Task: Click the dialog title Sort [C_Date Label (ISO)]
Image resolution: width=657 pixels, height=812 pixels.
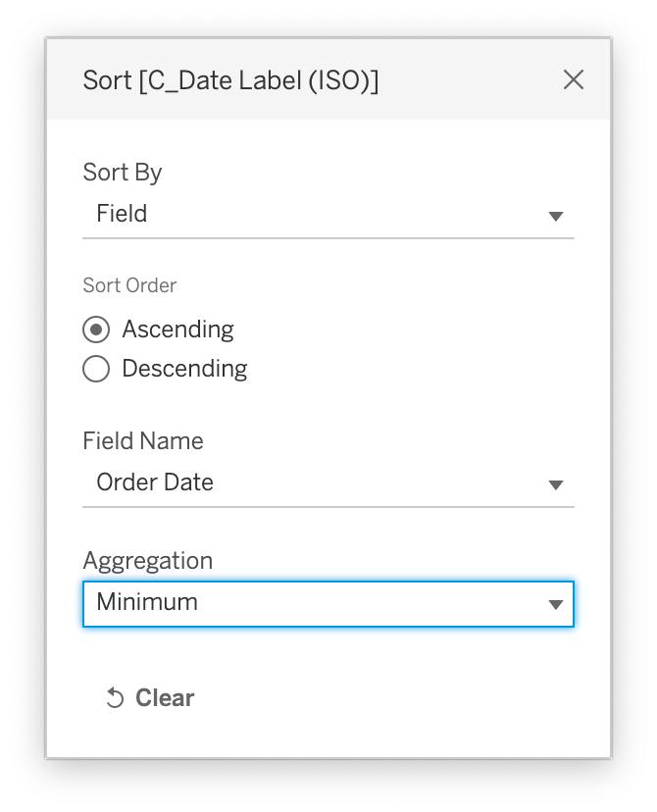Action: coord(230,80)
